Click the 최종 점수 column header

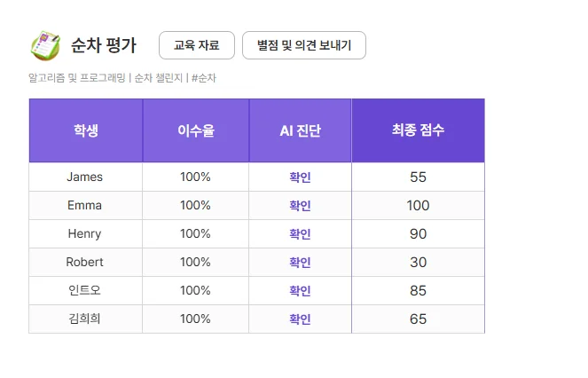point(418,130)
